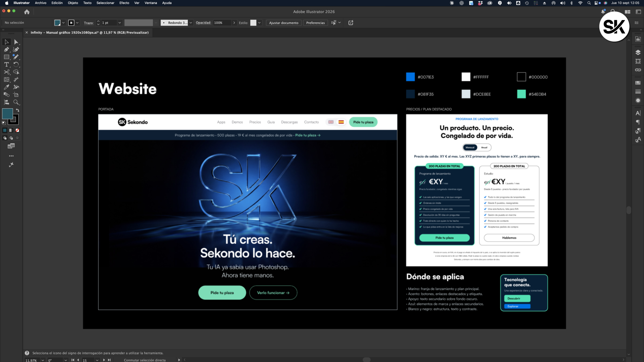Open the Links panel icon
Viewport: 644px width, 362px height.
[638, 70]
